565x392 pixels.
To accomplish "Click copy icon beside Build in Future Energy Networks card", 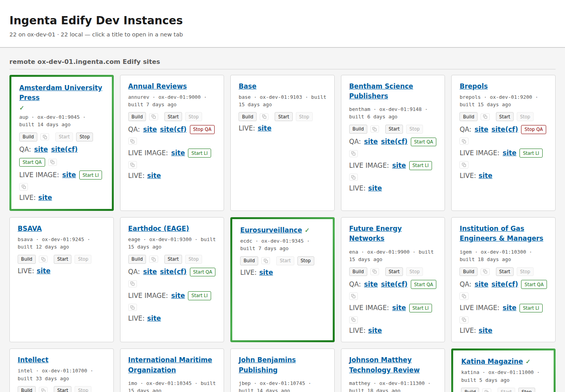I will [x=375, y=272].
